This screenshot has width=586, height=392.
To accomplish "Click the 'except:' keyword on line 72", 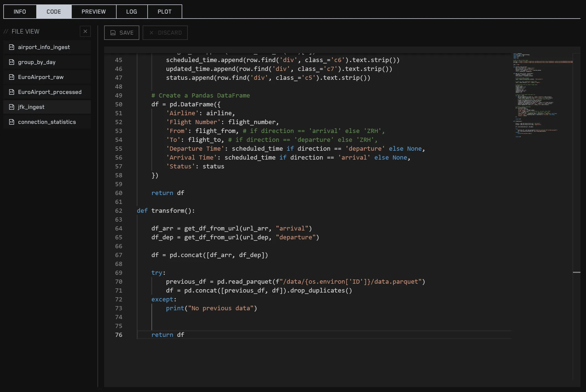I will click(x=164, y=299).
